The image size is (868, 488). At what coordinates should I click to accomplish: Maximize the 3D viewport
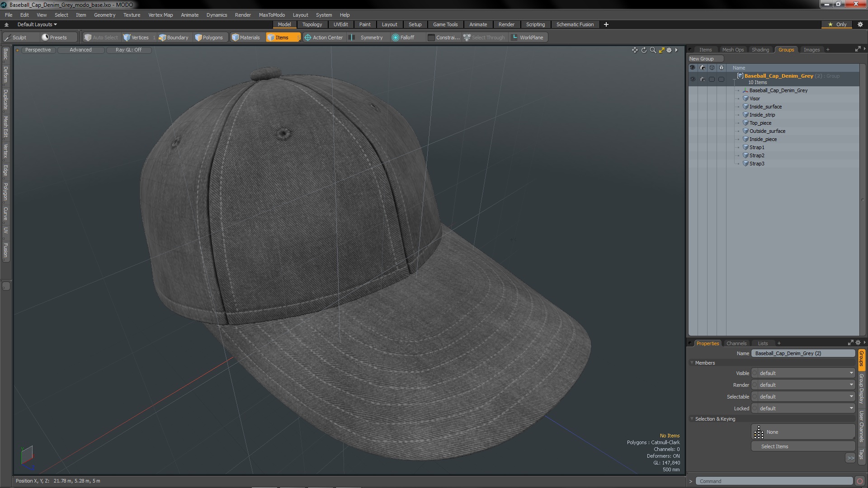pos(661,50)
